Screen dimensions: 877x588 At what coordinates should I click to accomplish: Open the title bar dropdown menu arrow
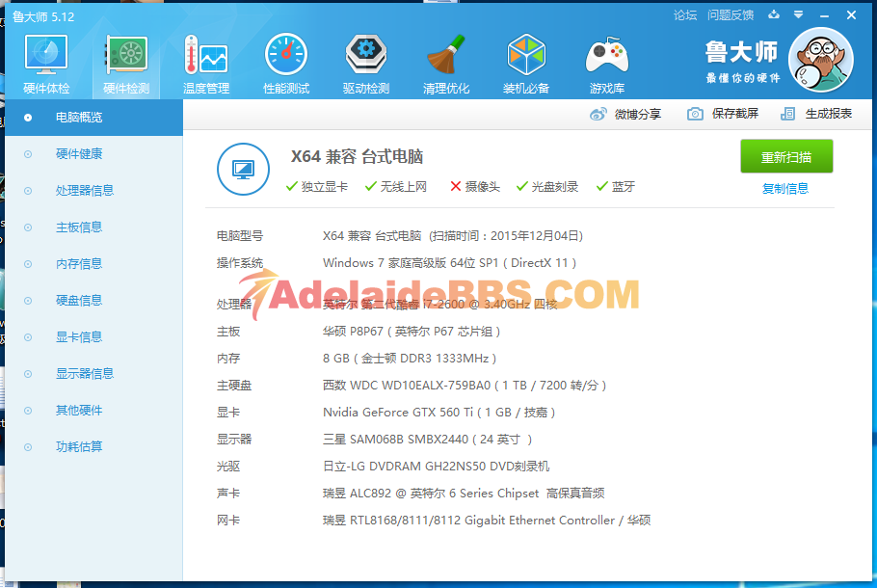pos(799,14)
